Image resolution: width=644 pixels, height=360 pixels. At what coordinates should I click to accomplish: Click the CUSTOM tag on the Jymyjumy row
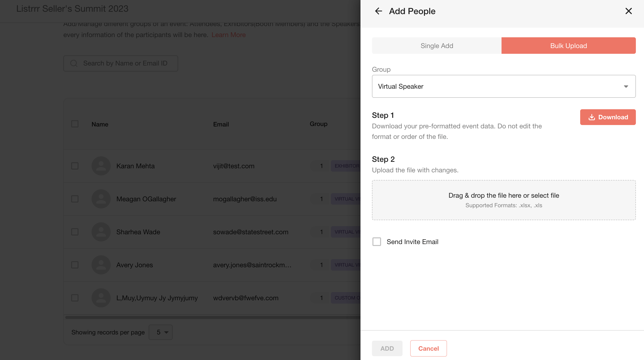pos(346,298)
